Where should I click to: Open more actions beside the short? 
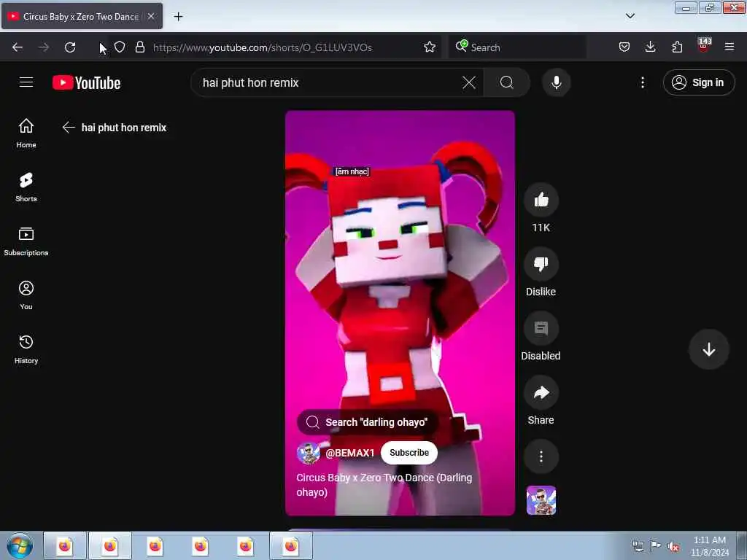(541, 456)
